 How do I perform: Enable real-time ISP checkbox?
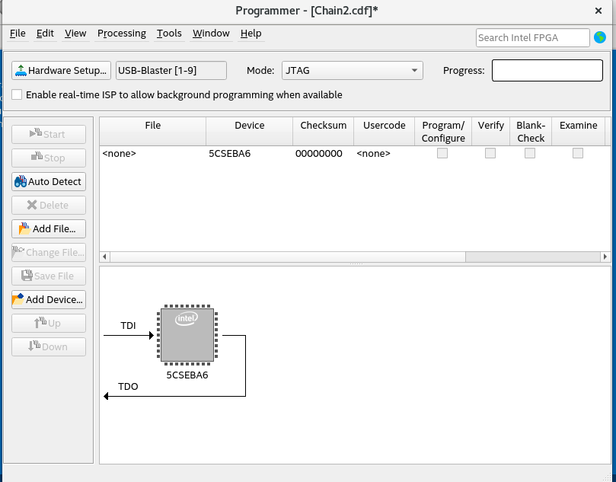tap(16, 95)
